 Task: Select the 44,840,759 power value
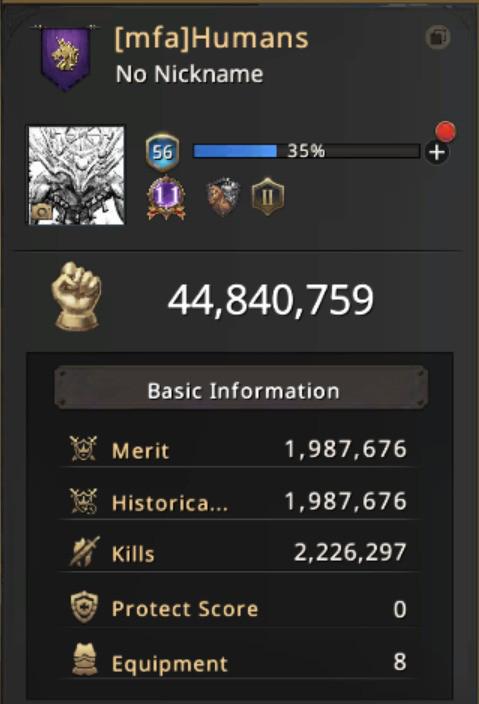pos(271,300)
